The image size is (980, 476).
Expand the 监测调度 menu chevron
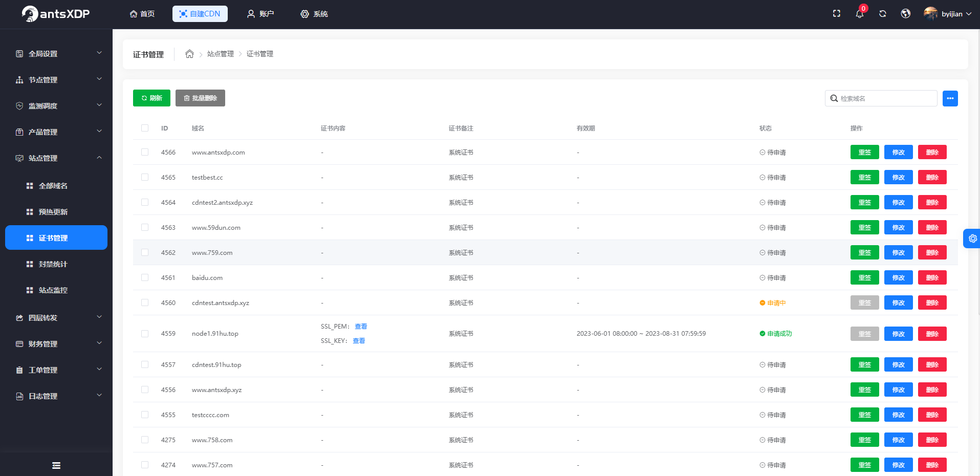pyautogui.click(x=99, y=105)
